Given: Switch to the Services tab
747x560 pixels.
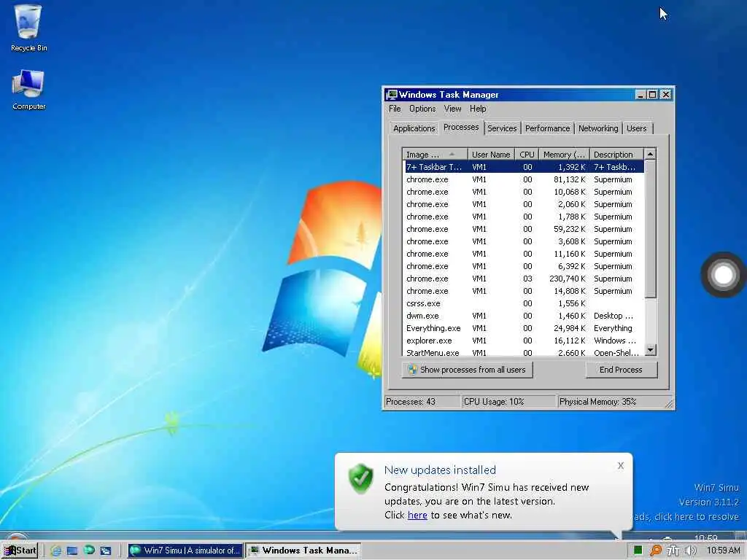Looking at the screenshot, I should (x=502, y=128).
